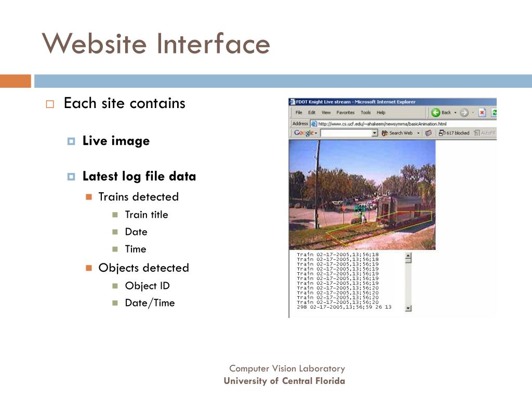Click the page icon in Address bar
The image size is (532, 399).
pos(314,124)
